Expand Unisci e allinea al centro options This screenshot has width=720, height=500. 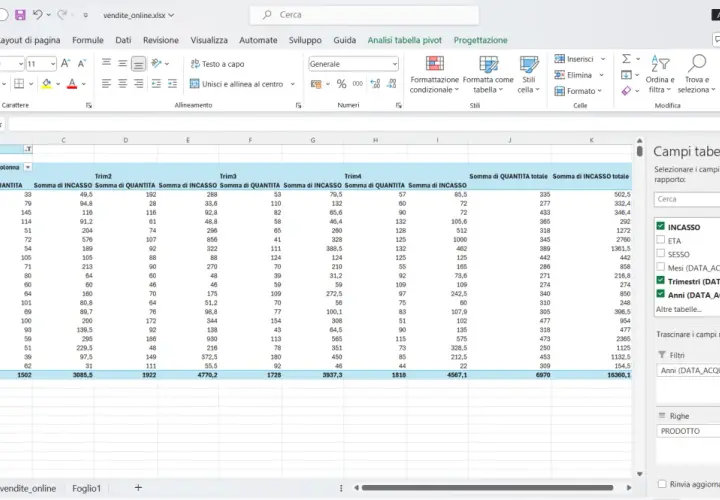point(292,84)
